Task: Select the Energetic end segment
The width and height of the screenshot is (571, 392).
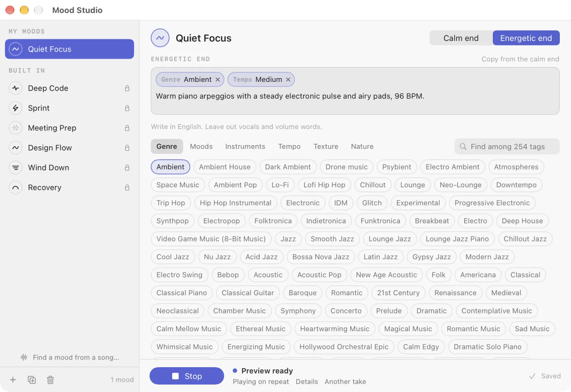Action: click(526, 38)
